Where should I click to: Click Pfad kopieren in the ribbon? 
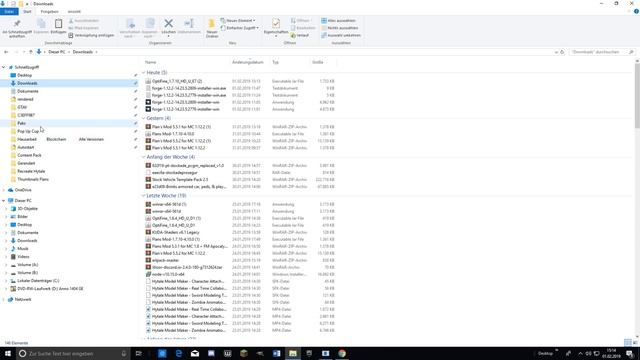pos(84,28)
